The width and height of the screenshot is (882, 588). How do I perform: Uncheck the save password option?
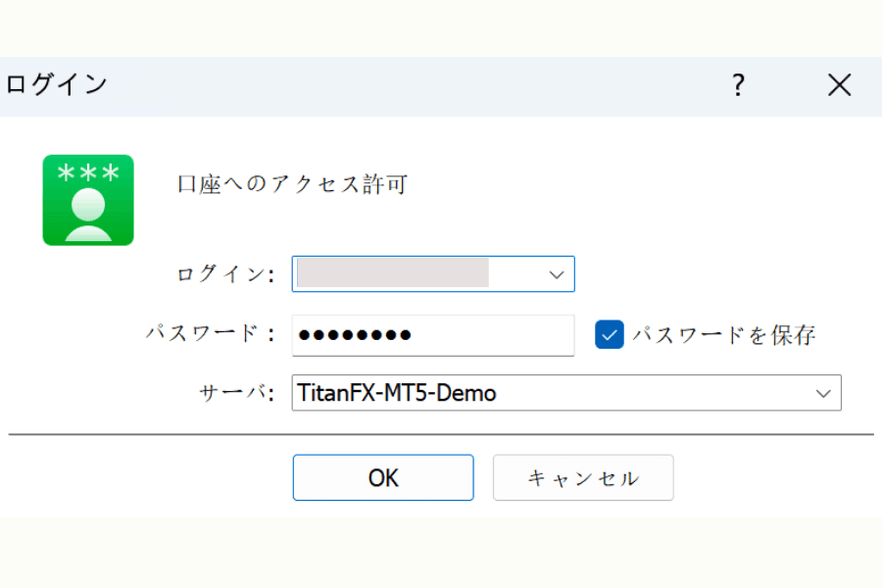tap(609, 334)
